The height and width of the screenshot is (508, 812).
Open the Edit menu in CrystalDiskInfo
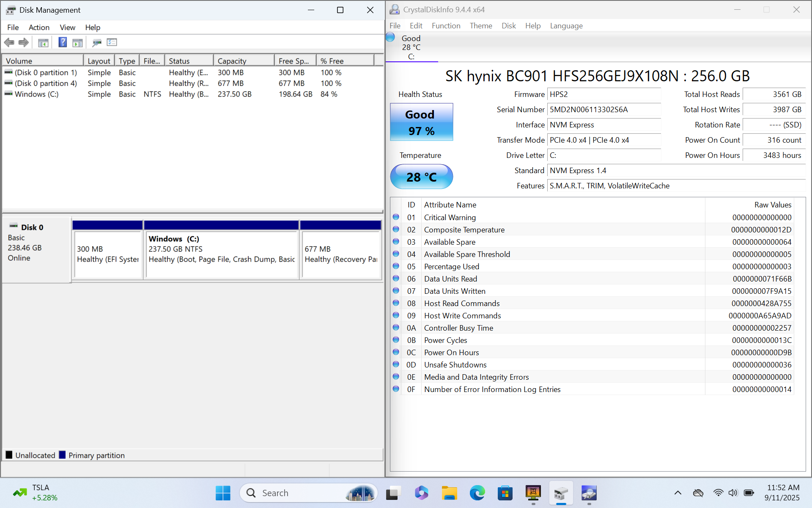pyautogui.click(x=416, y=26)
